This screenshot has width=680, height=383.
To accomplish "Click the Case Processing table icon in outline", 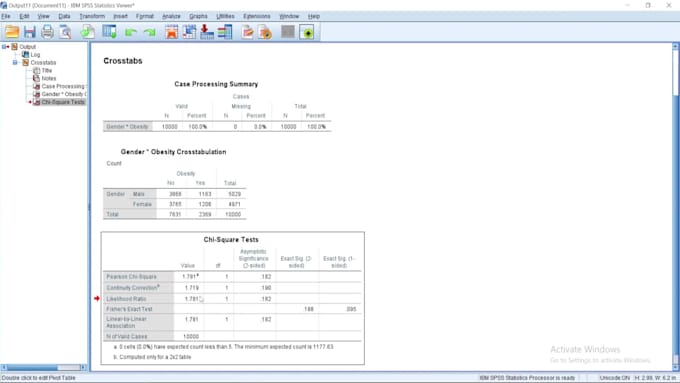I will [36, 86].
